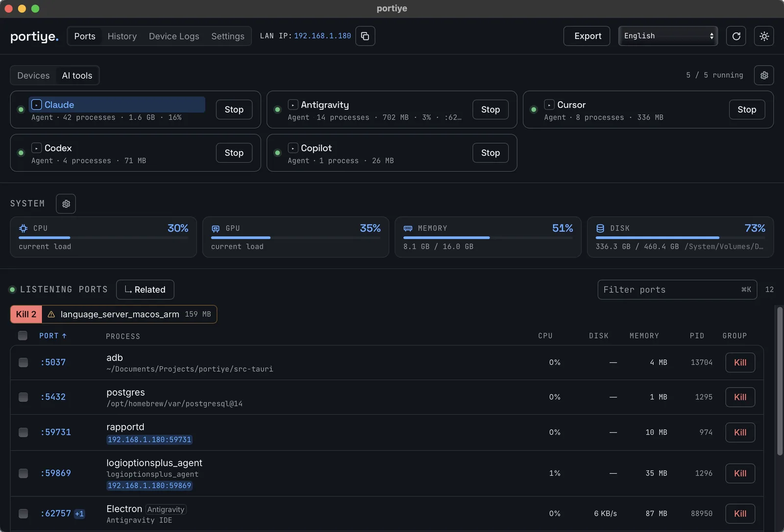Click the ports list vertical scrollbar
Screen dimensions: 784x532
pos(780,381)
